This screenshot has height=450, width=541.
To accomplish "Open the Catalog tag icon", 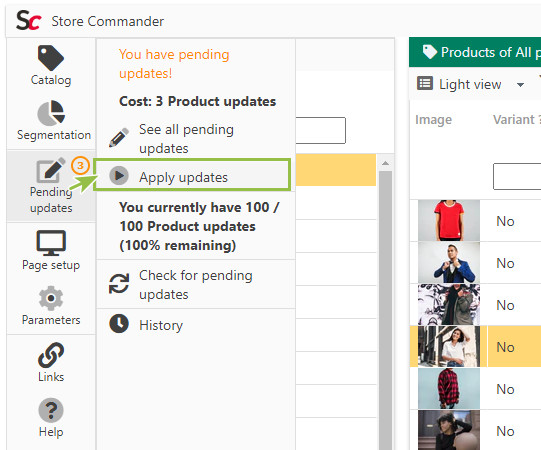I will click(x=51, y=58).
